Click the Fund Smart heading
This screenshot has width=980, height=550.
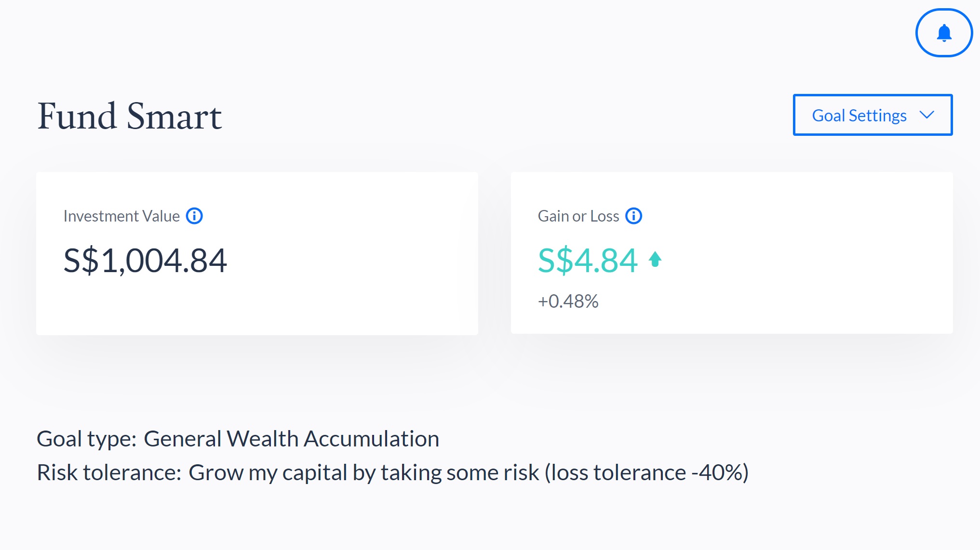tap(129, 116)
